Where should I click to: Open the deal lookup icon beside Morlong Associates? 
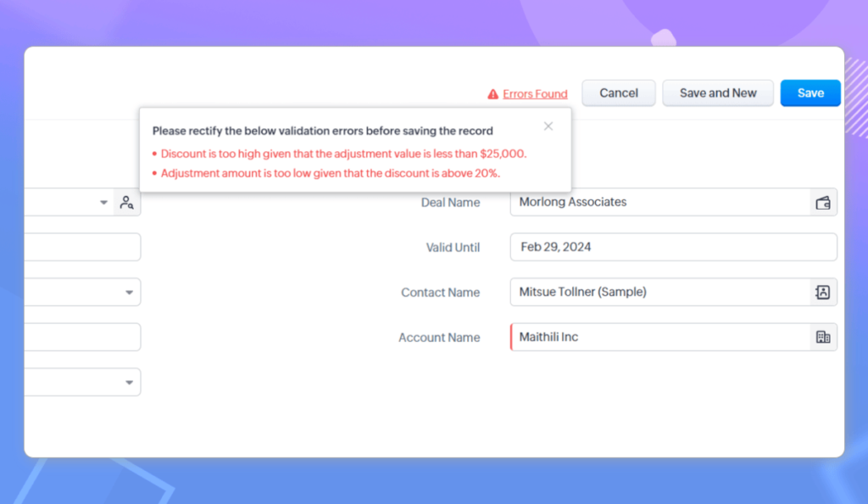pyautogui.click(x=821, y=202)
